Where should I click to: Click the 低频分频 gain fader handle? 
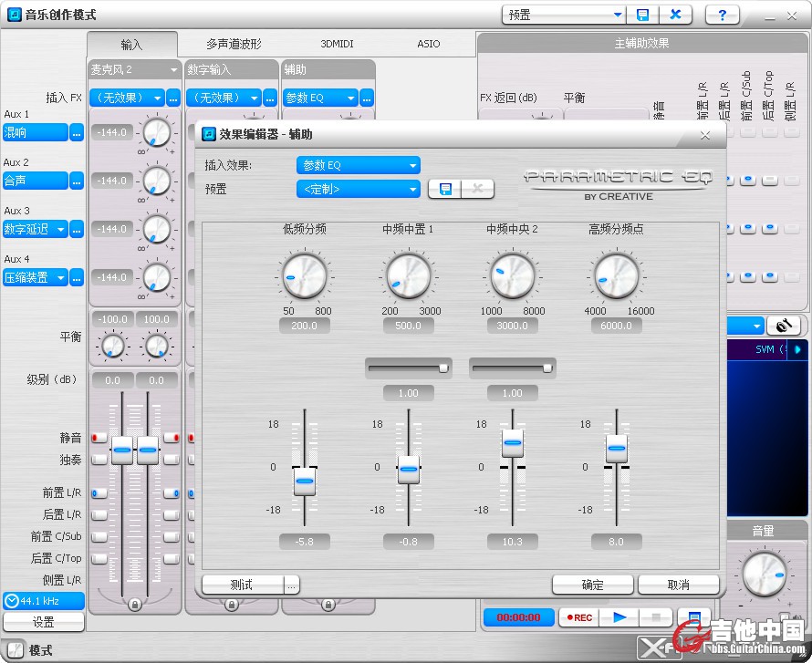tap(304, 481)
